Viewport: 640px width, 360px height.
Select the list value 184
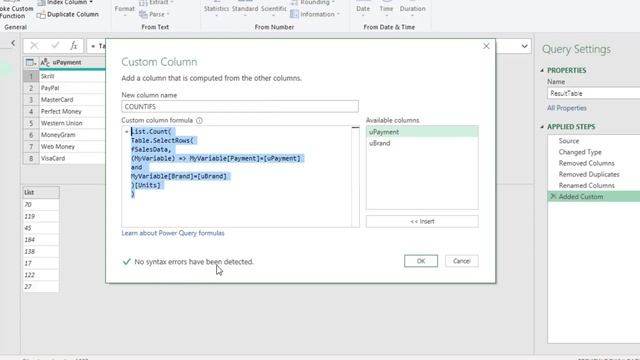coord(41,240)
